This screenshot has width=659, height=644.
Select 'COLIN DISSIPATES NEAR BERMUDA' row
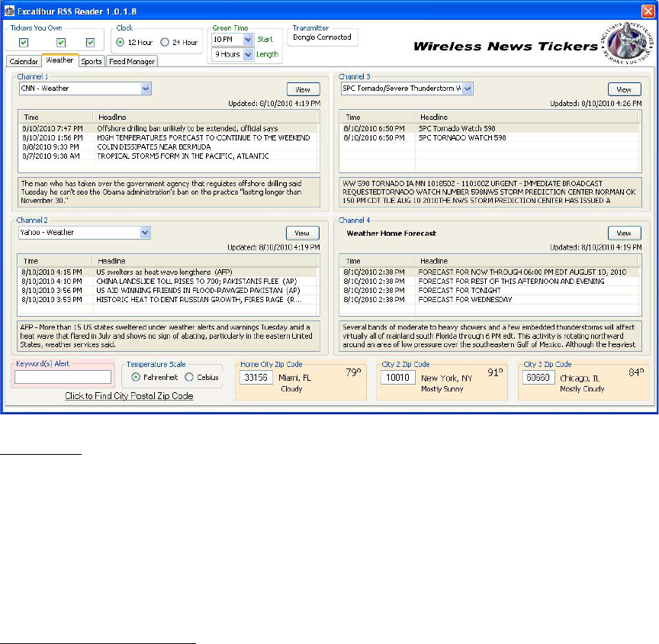[x=169, y=147]
